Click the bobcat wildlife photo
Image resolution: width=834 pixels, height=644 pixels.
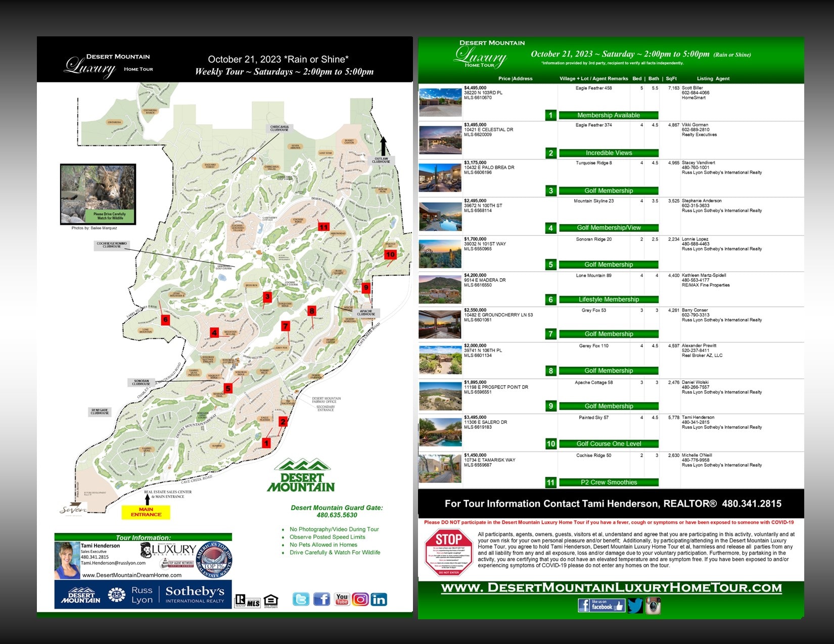coord(98,194)
